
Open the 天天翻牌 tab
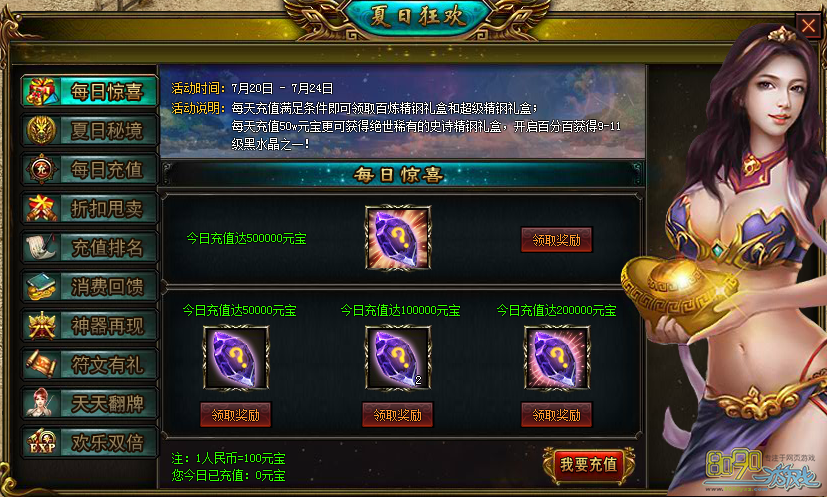click(89, 404)
